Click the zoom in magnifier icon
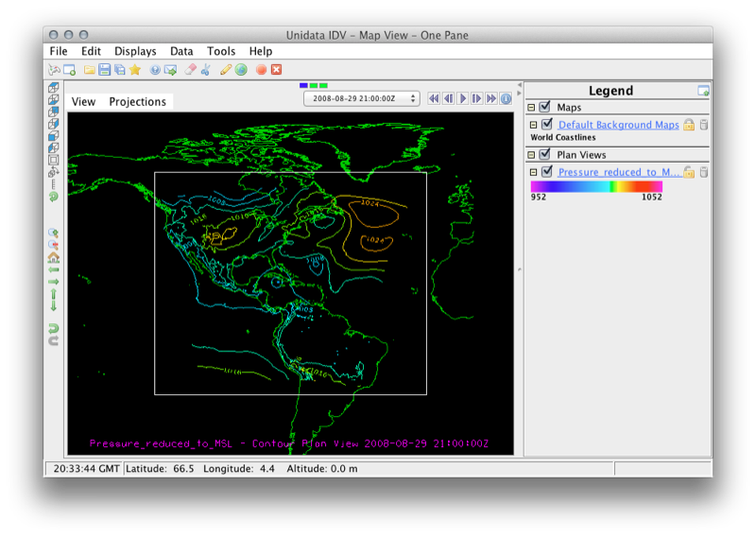Screen dimensions: 756x537 click(x=53, y=232)
